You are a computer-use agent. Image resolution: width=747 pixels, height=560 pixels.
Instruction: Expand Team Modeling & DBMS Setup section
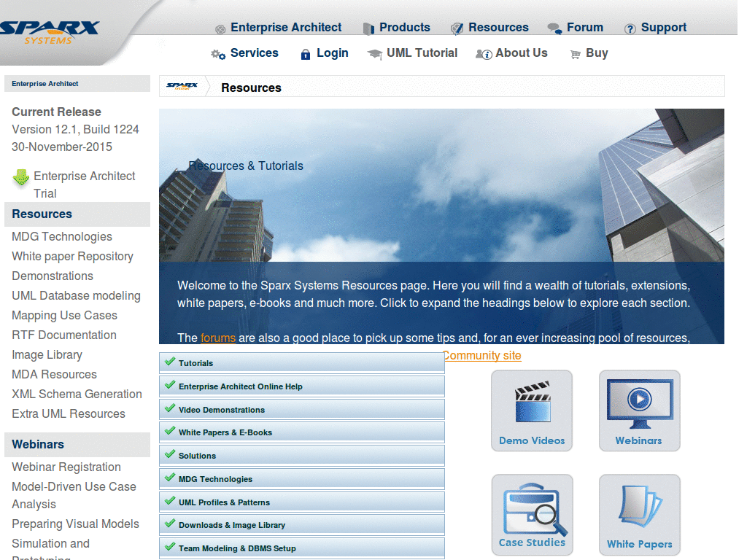(301, 548)
